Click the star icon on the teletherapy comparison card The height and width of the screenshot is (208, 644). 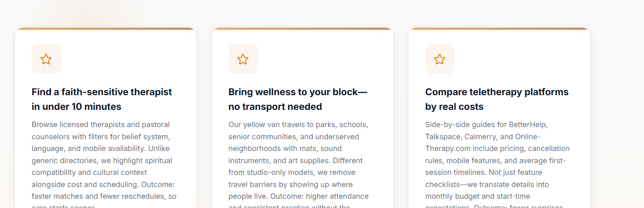[440, 59]
